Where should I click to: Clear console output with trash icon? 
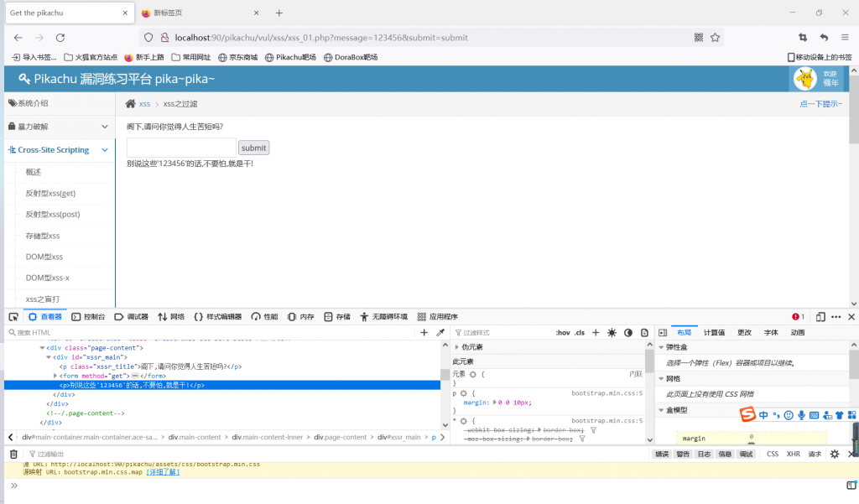click(x=13, y=454)
